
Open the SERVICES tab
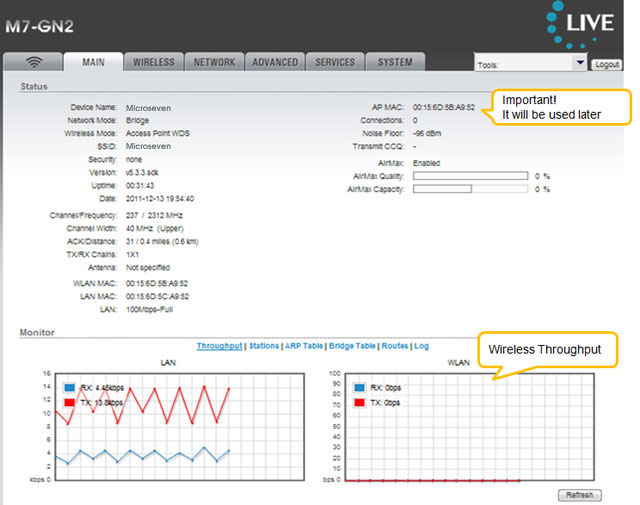[335, 62]
